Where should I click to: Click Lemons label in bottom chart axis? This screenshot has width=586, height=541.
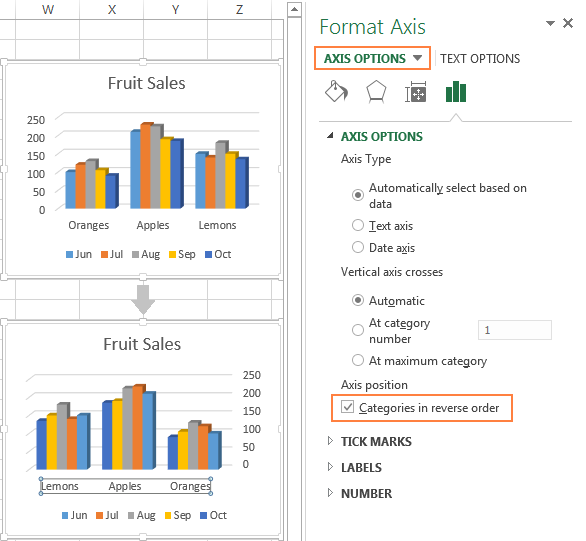coord(60,486)
